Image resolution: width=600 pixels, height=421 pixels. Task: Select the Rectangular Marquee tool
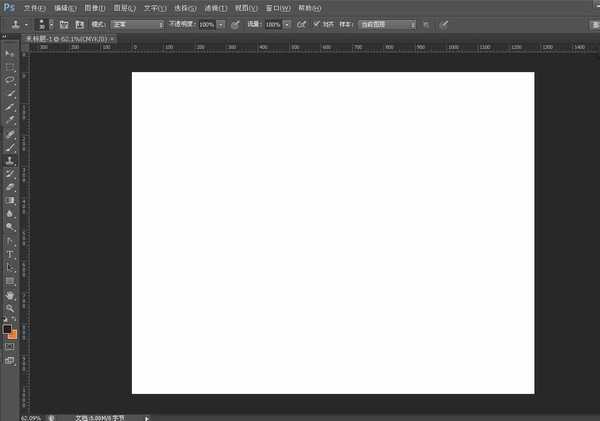pyautogui.click(x=10, y=66)
